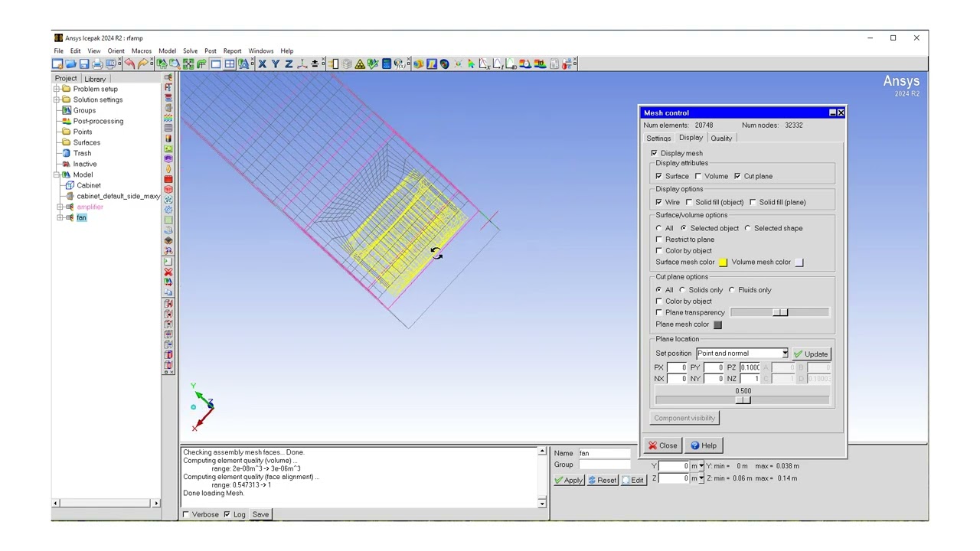980x551 pixels.
Task: Click the Delete object red X icon
Action: pos(168,272)
